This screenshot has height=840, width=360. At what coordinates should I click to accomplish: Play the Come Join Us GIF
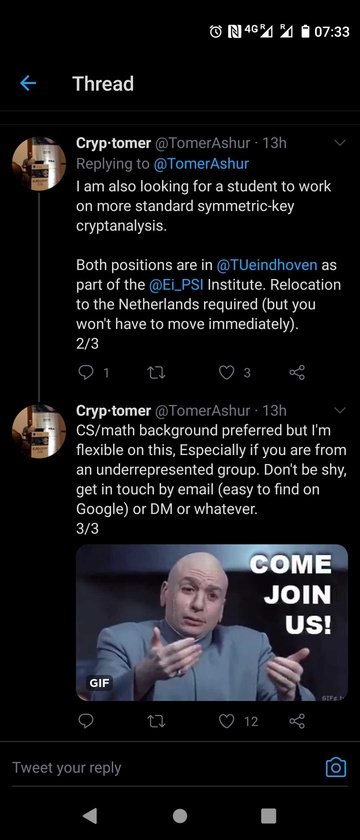[x=212, y=622]
